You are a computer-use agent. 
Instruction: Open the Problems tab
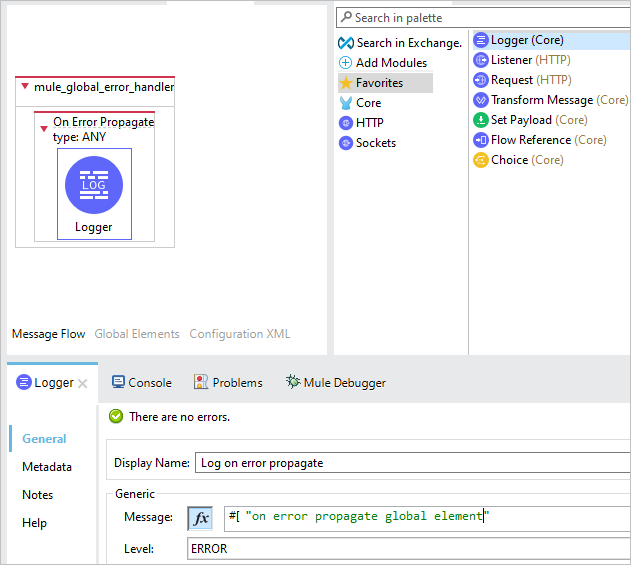(x=228, y=382)
